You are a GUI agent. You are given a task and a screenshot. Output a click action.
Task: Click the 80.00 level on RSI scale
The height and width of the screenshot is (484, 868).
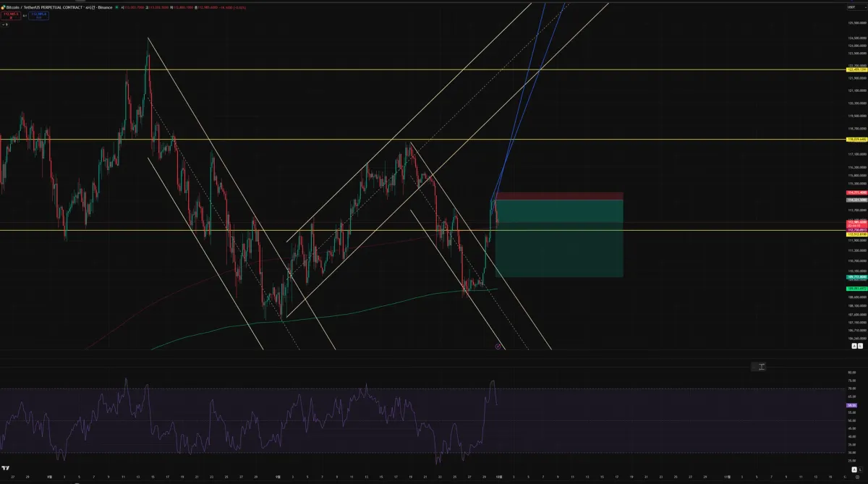tap(851, 373)
